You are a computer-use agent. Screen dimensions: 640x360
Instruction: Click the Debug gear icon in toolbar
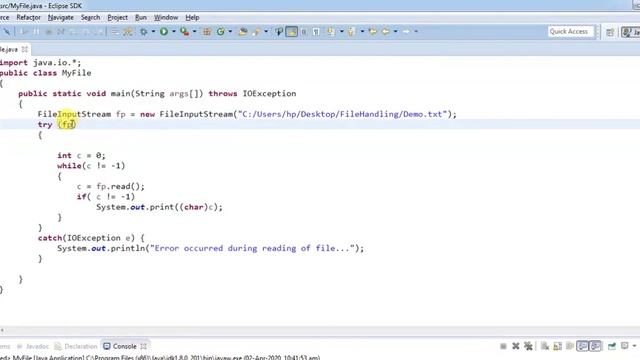pos(144,31)
